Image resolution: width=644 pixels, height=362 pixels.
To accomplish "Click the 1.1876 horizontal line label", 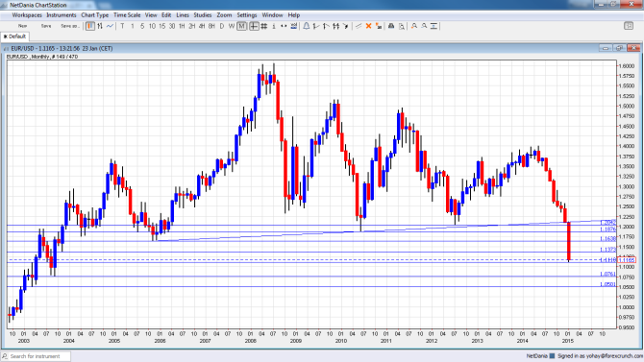I will click(x=607, y=229).
